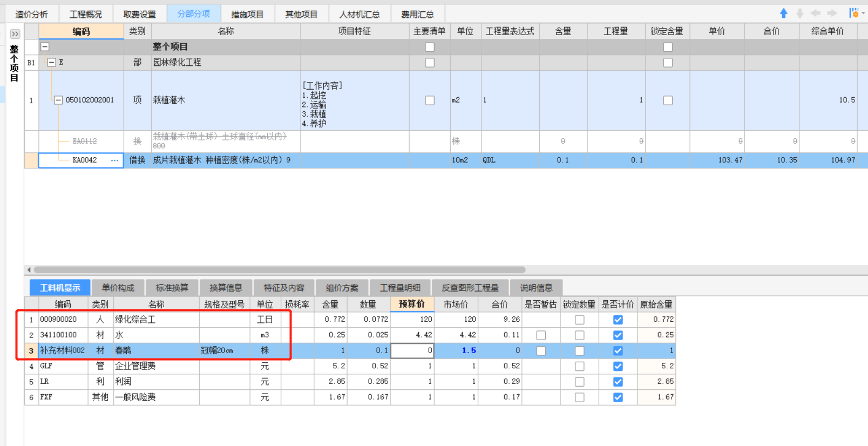This screenshot has height=446, width=868.
Task: Switch to 工程概况 tab
Action: point(85,14)
